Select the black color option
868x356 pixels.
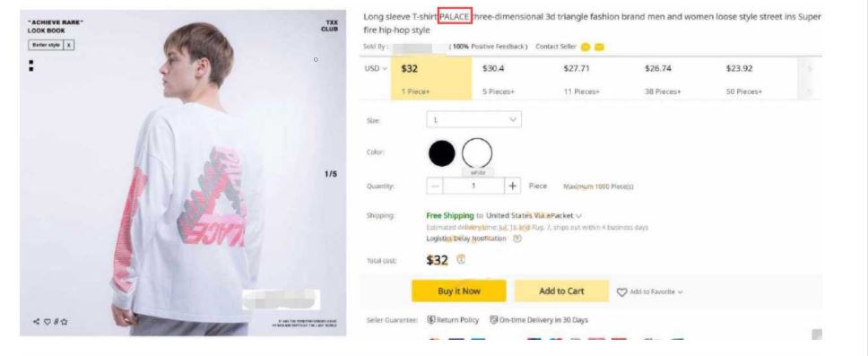(442, 152)
